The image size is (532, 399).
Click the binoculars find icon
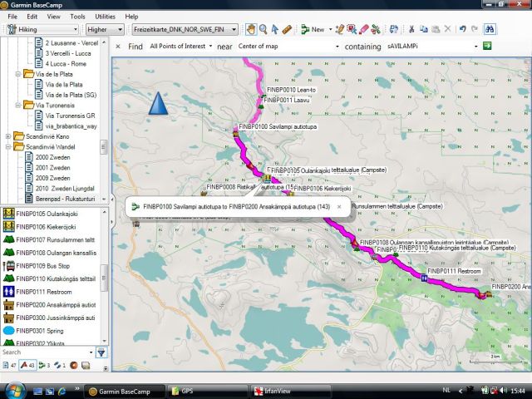(x=490, y=29)
